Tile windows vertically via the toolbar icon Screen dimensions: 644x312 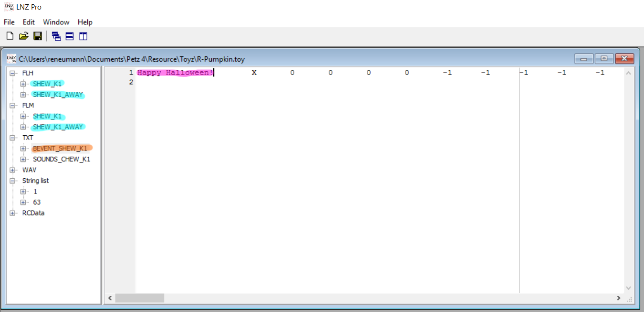point(83,36)
